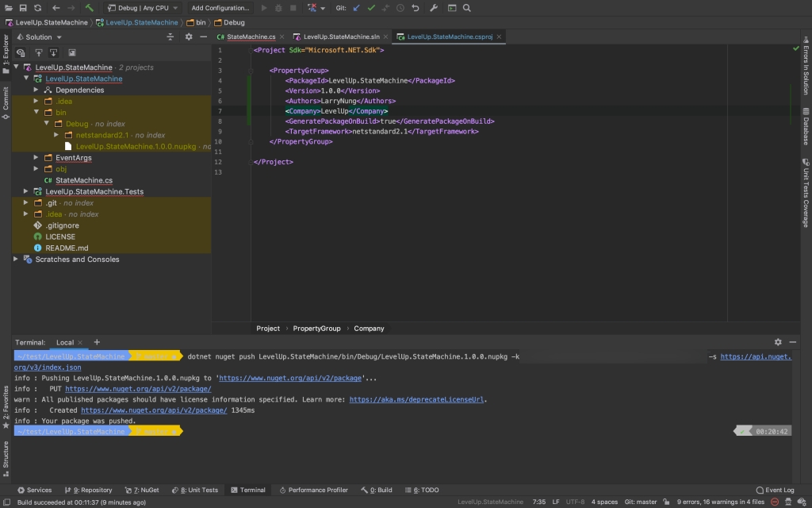The width and height of the screenshot is (812, 508).
Task: Select the LICENSE file
Action: pos(60,237)
